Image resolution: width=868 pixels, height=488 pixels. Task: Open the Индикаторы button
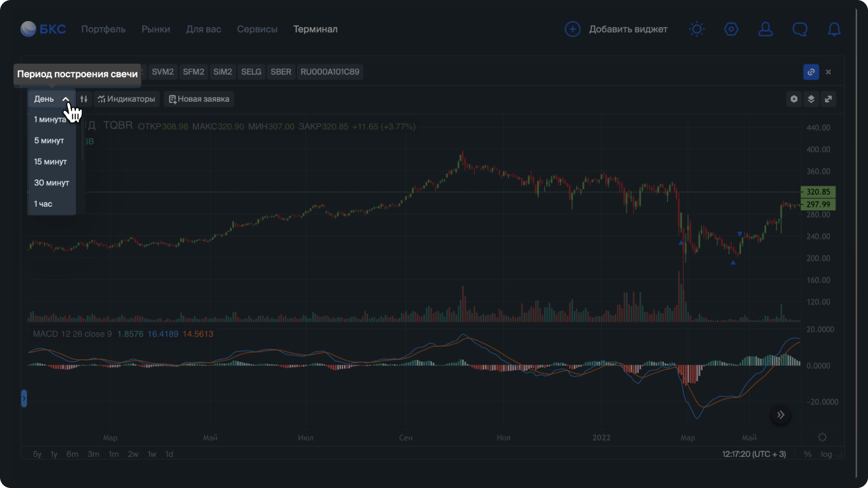(127, 99)
